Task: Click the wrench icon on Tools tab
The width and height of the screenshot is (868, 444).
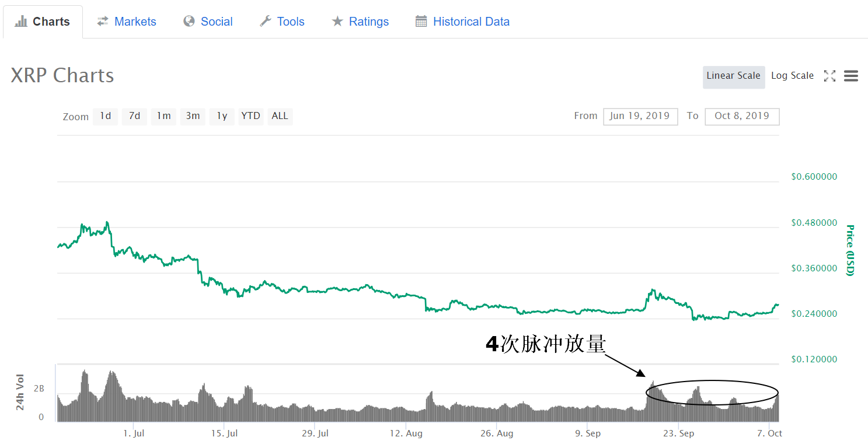Action: pos(266,21)
